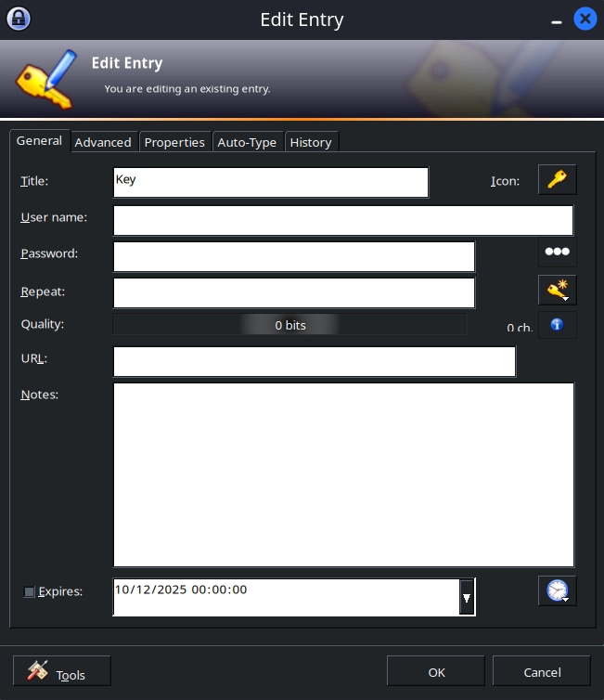Viewport: 604px width, 700px height.
Task: Open the password generator key button
Action: tap(557, 291)
